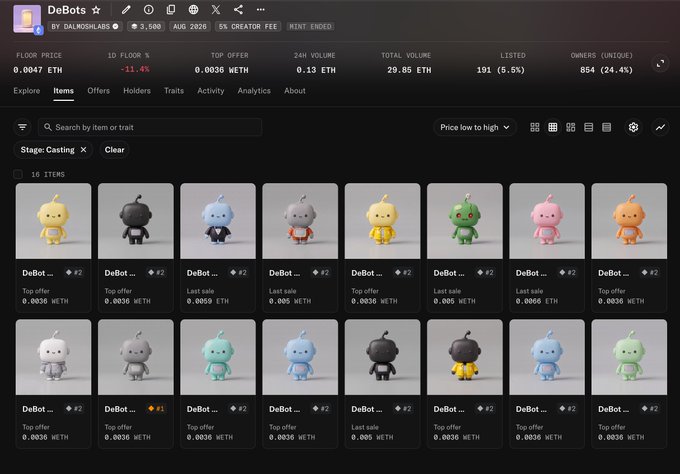
Task: Click the 16 ITEMS count label
Action: click(48, 174)
